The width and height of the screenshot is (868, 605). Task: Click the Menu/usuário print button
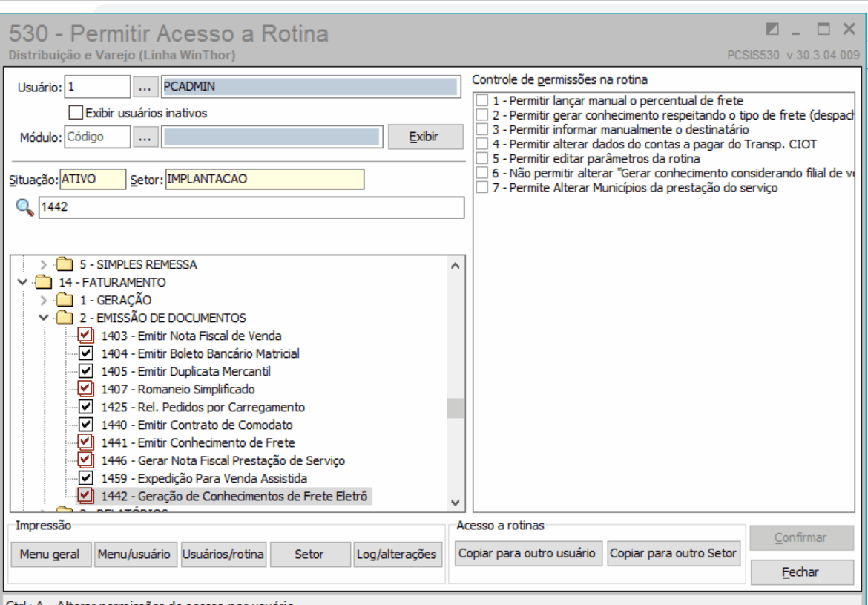click(136, 554)
